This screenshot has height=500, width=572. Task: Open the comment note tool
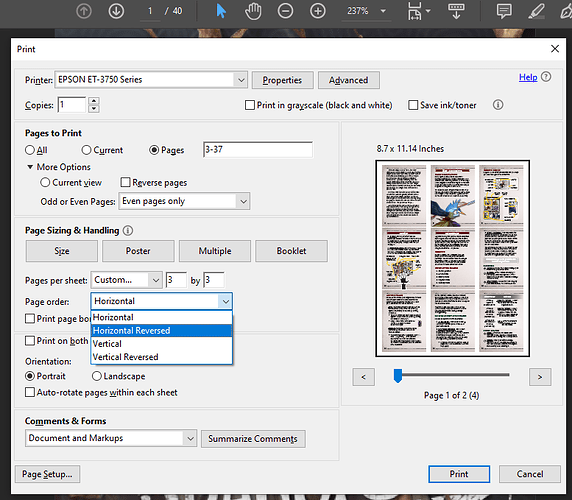click(x=504, y=11)
